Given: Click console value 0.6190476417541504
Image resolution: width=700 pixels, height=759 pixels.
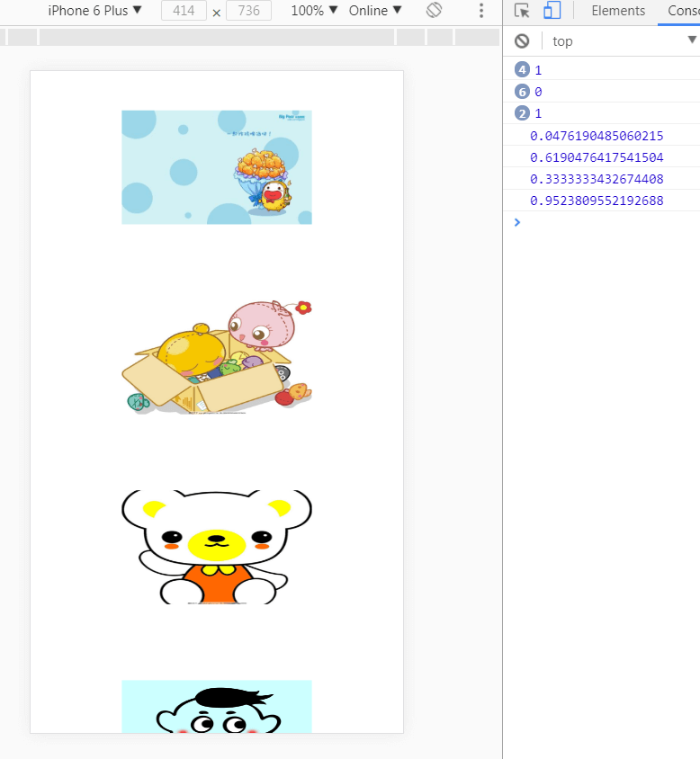Looking at the screenshot, I should pos(597,157).
